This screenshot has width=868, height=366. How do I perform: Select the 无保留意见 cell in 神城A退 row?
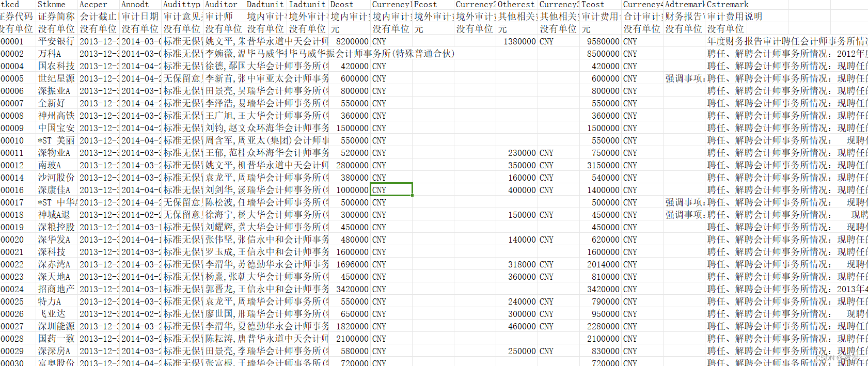(x=182, y=215)
